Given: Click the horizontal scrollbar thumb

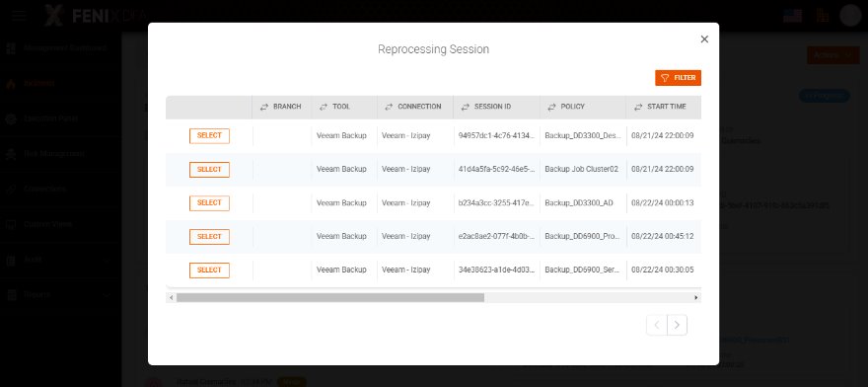Looking at the screenshot, I should (330, 298).
